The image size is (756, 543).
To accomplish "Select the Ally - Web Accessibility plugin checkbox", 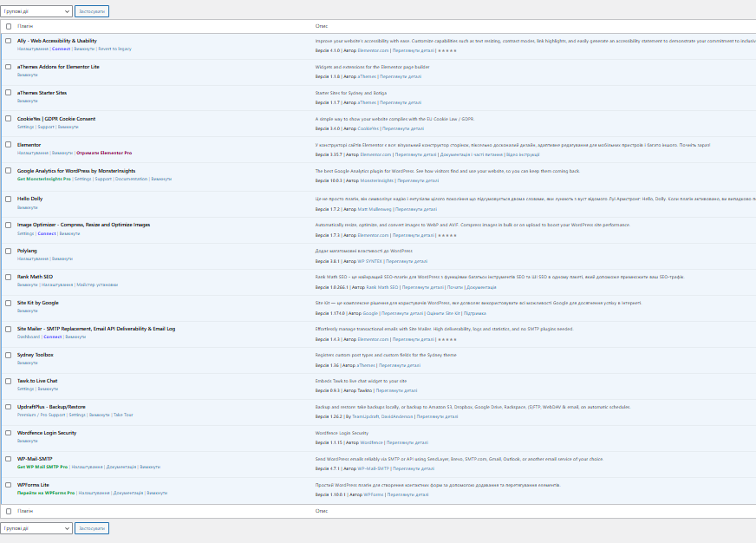I will click(x=8, y=41).
